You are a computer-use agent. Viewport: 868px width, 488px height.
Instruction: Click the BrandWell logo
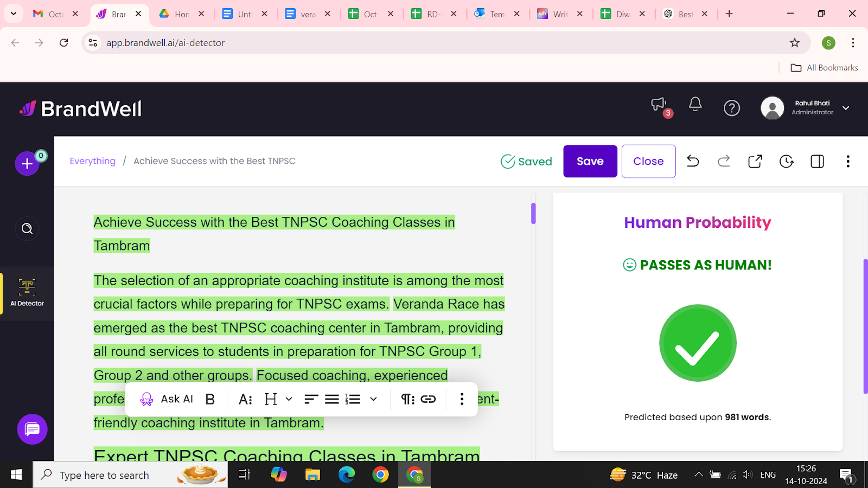point(80,109)
